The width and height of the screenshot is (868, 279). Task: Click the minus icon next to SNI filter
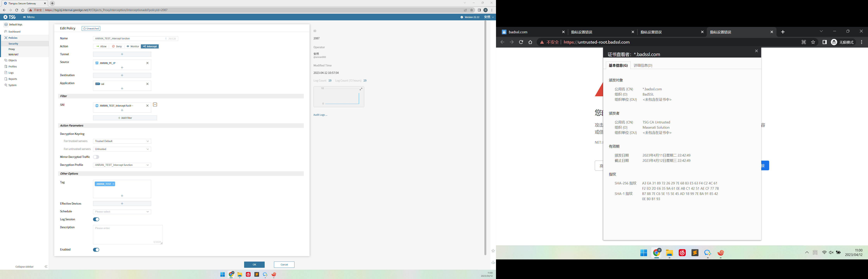coord(155,105)
